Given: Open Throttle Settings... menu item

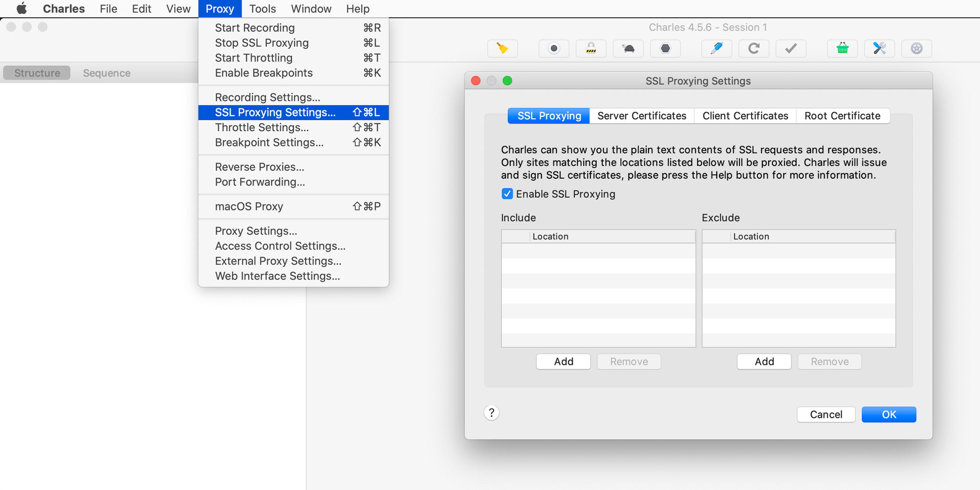Looking at the screenshot, I should point(294,127).
